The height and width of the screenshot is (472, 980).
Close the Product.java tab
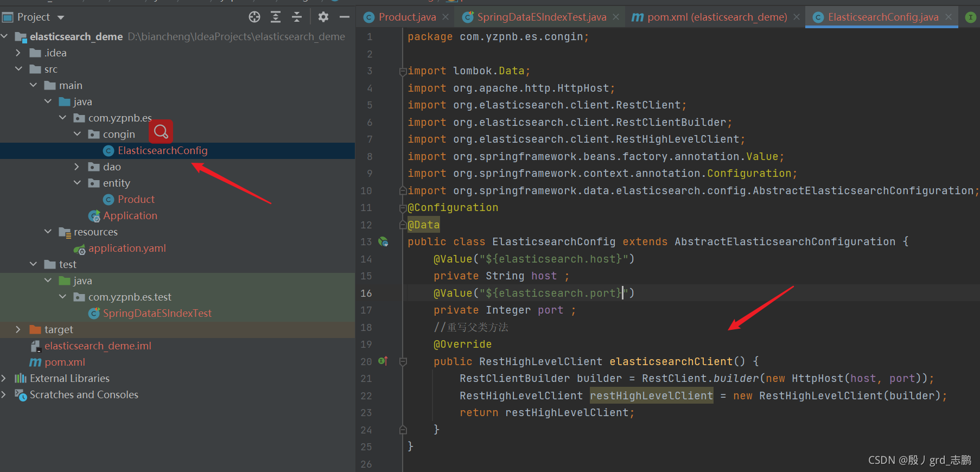(x=446, y=17)
